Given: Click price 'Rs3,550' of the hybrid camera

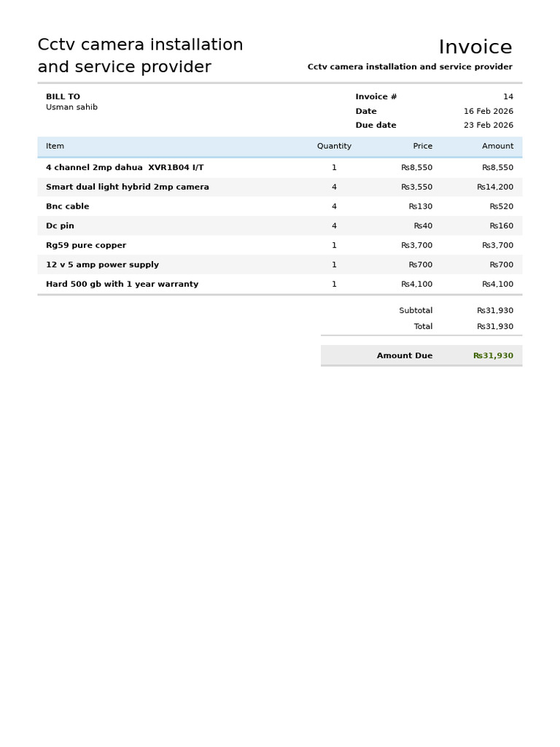Looking at the screenshot, I should 416,187.
